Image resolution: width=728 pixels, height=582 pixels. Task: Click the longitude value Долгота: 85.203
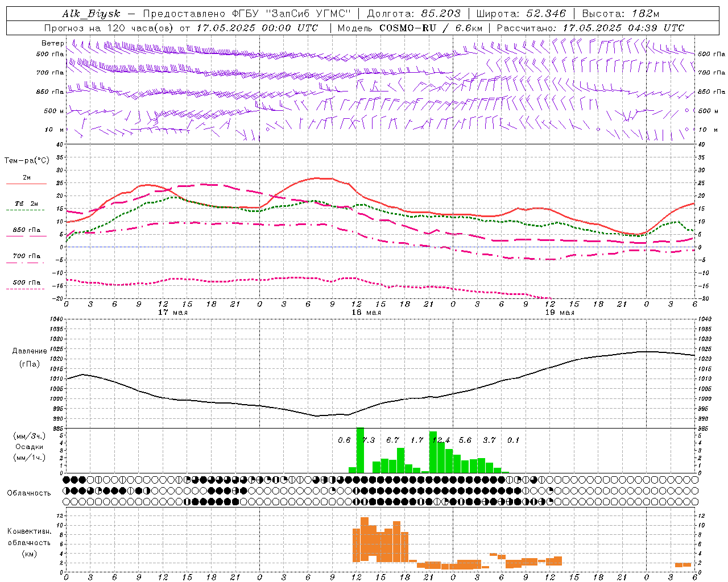click(x=413, y=14)
